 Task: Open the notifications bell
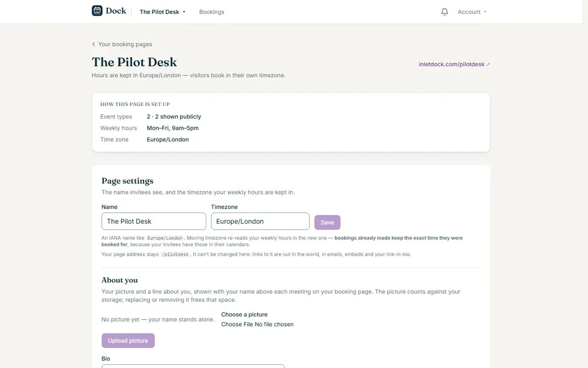444,12
